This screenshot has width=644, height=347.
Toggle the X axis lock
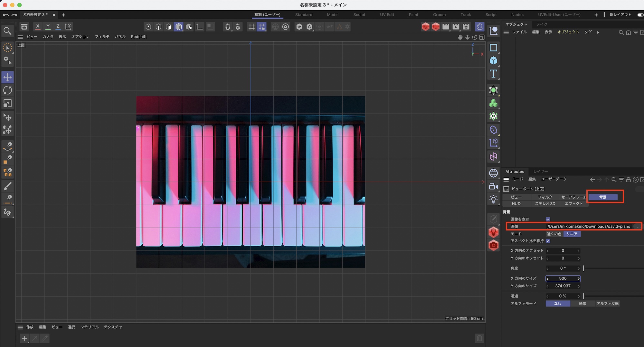tap(38, 27)
